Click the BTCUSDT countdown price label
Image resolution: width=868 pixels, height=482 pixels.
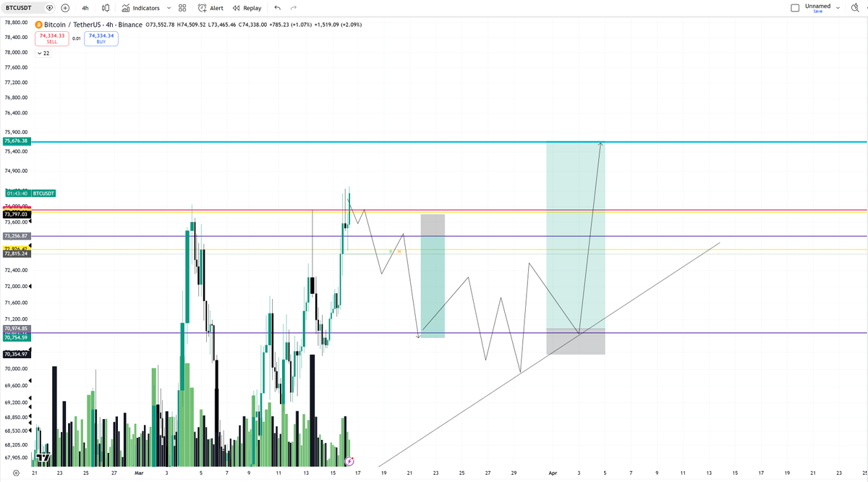pyautogui.click(x=30, y=193)
